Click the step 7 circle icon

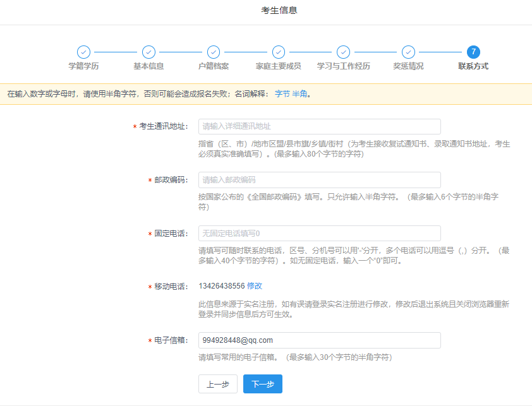pos(473,52)
